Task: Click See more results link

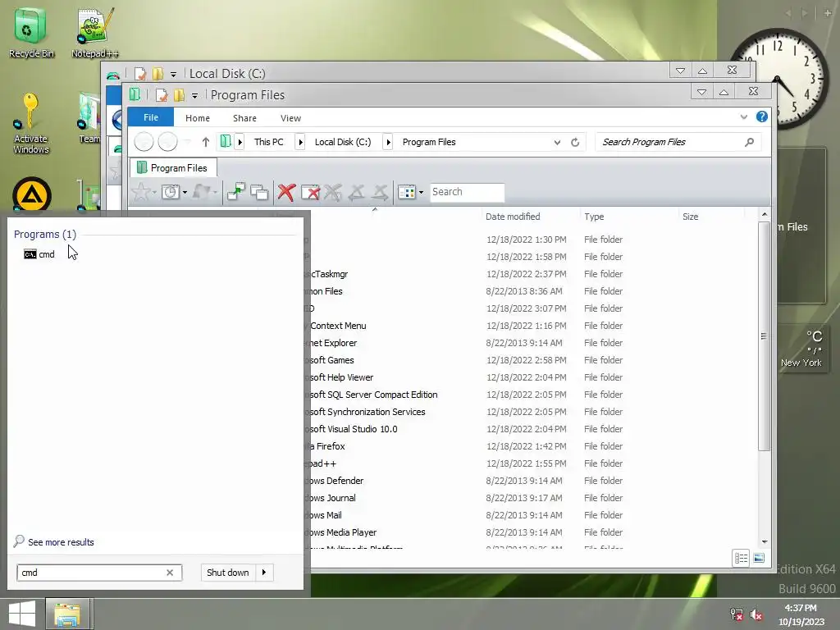Action: 61,542
